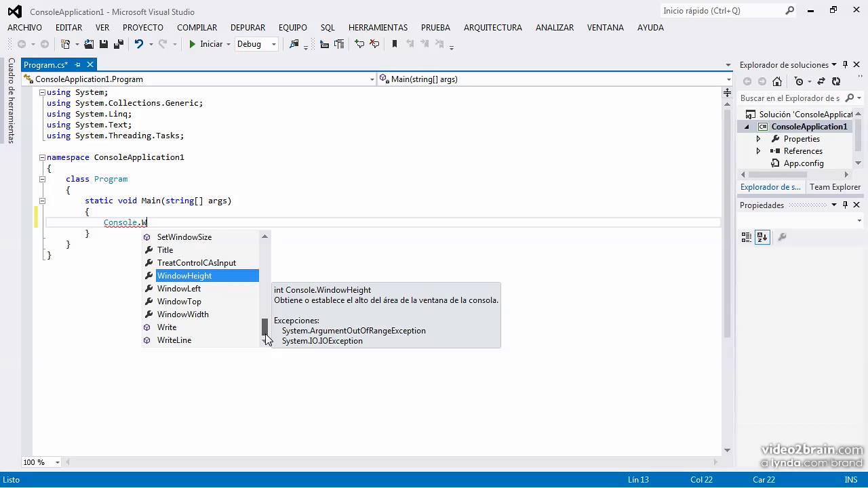Click the Find in Files toolbar icon

tap(294, 44)
